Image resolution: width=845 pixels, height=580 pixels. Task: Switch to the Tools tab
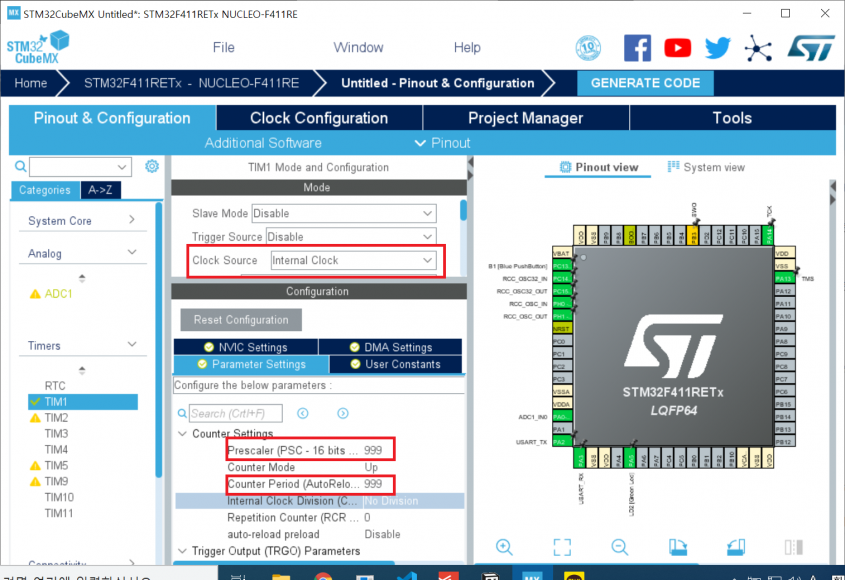tap(732, 118)
